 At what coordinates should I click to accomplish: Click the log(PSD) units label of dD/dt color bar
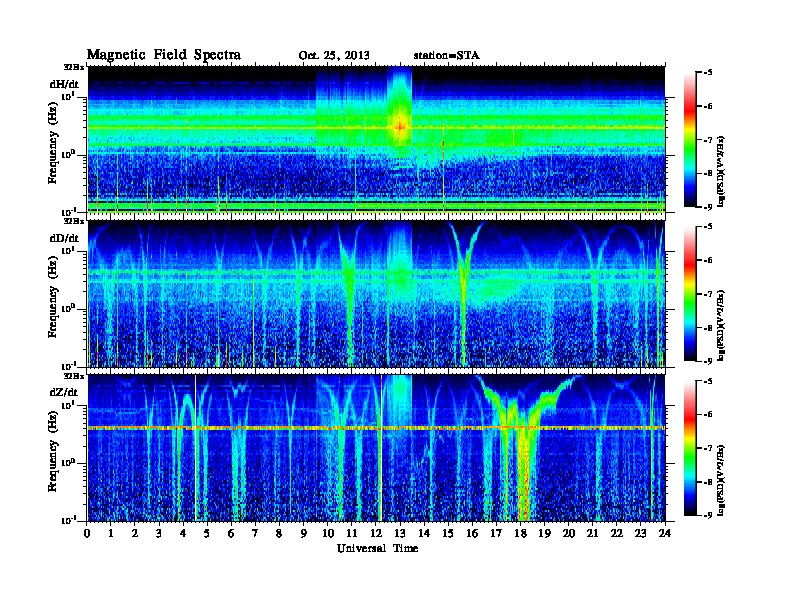click(x=721, y=326)
